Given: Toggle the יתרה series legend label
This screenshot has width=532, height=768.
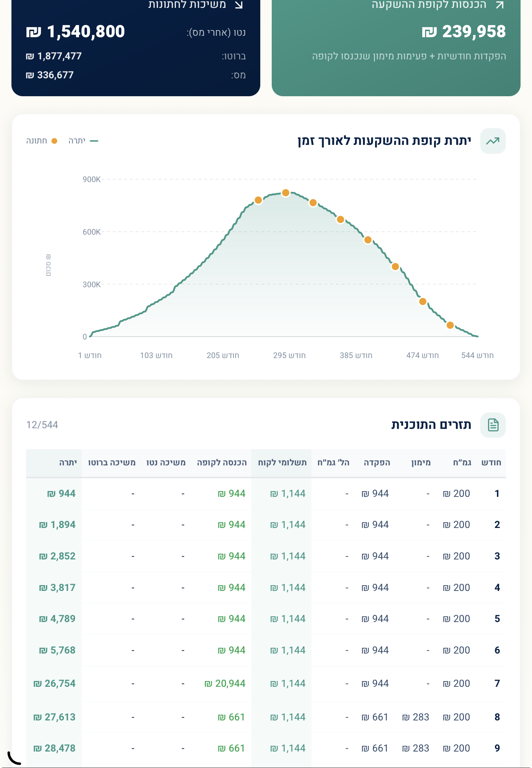Looking at the screenshot, I should click(77, 141).
